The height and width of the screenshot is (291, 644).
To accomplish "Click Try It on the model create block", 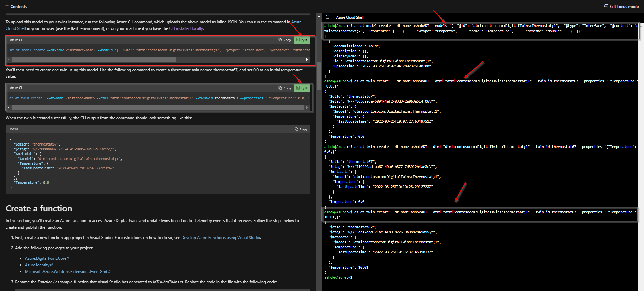I will click(302, 40).
